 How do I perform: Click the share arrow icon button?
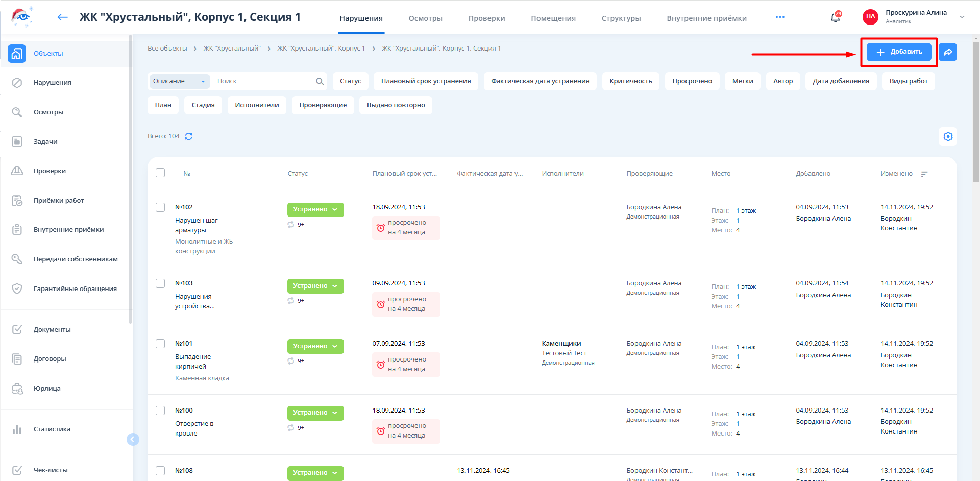(x=948, y=52)
